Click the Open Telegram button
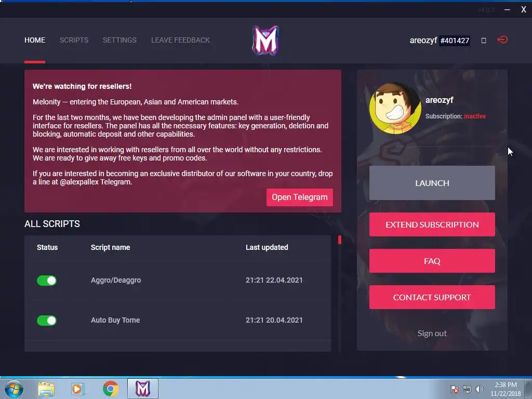Image resolution: width=532 pixels, height=399 pixels. coord(300,197)
